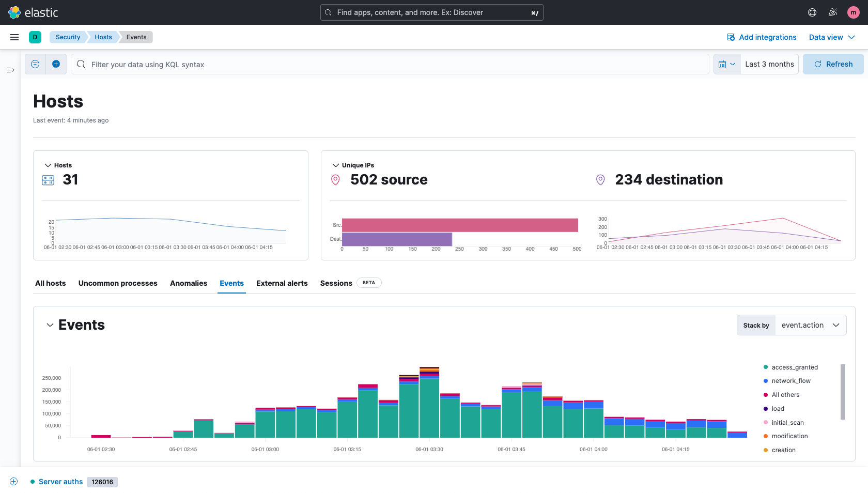Screen dimensions: 868x493
Task: Switch to Sessions beta tab
Action: click(350, 283)
